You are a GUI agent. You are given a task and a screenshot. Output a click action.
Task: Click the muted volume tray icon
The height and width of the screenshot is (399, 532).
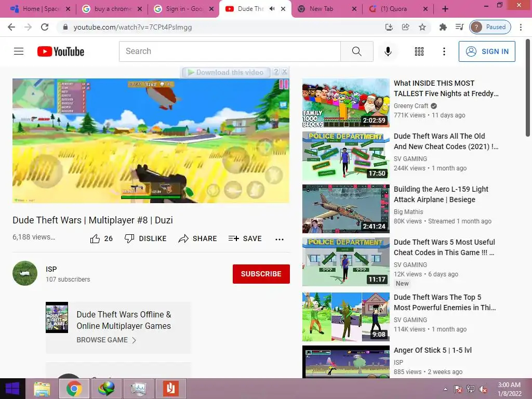point(483,389)
